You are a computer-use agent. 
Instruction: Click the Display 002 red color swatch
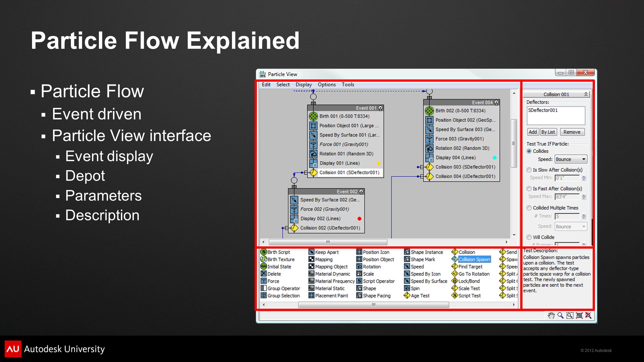tap(359, 219)
